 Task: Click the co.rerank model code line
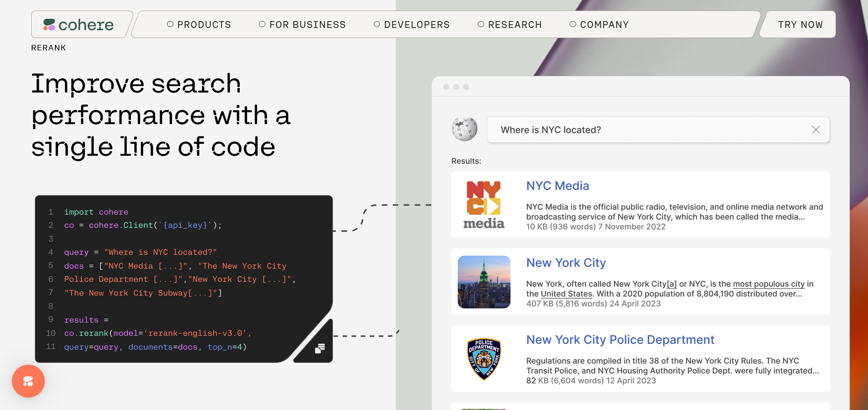(x=157, y=333)
